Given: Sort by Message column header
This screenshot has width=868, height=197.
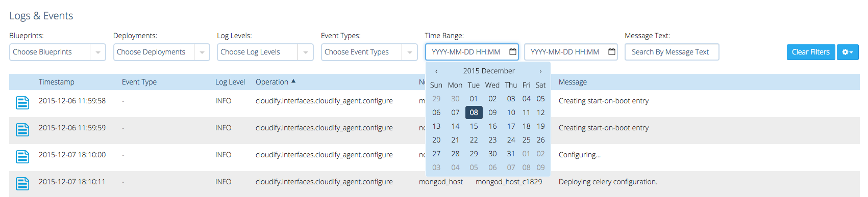Looking at the screenshot, I should [x=573, y=82].
